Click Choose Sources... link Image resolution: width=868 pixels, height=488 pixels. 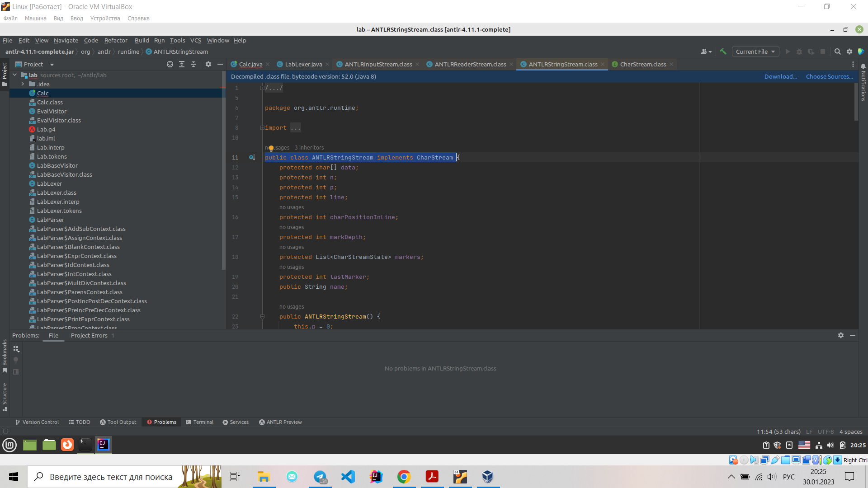829,76
